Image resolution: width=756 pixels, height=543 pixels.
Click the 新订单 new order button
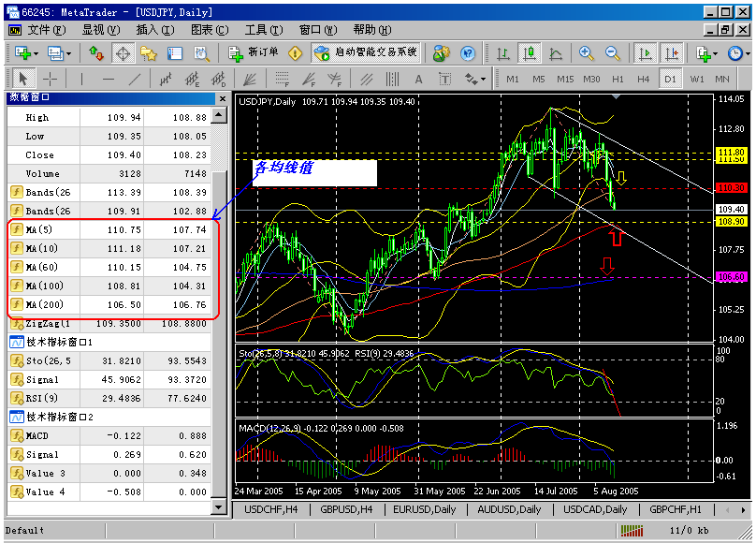[254, 53]
